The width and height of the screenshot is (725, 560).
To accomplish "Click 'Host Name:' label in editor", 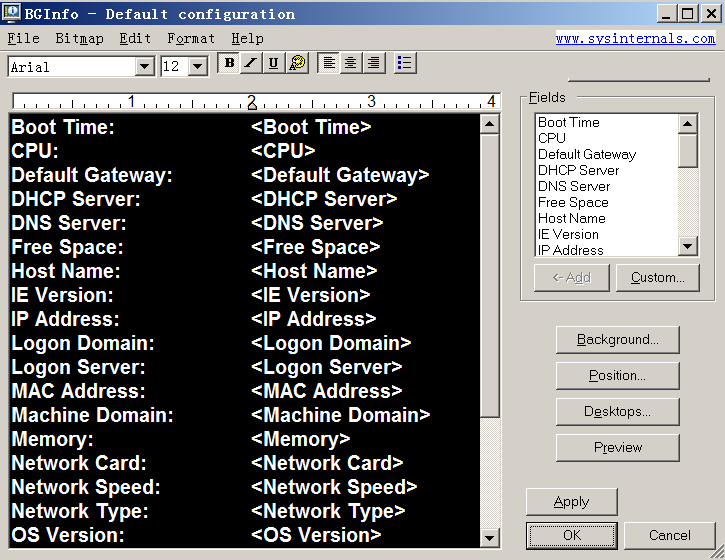I will click(x=66, y=271).
